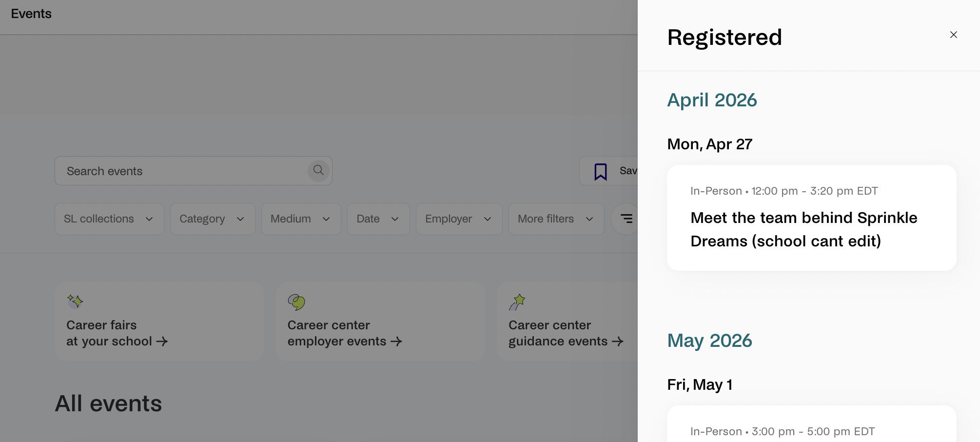
Task: Click the sparkle icon on Career fairs card
Action: pos(75,301)
